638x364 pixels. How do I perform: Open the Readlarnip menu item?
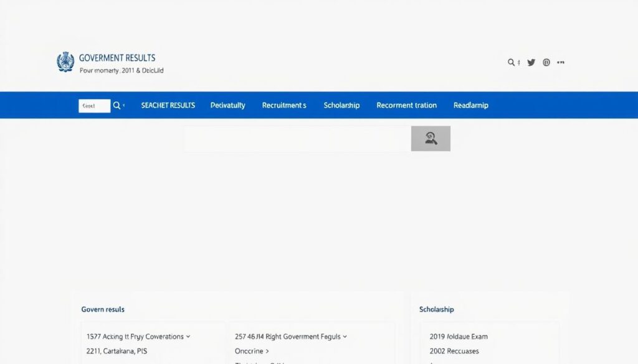(x=471, y=105)
